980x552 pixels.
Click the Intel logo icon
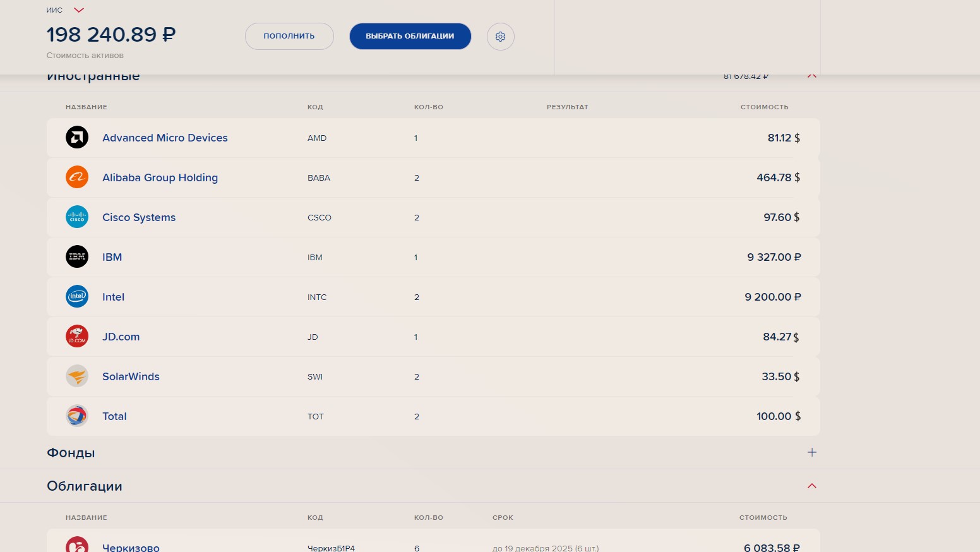click(77, 297)
